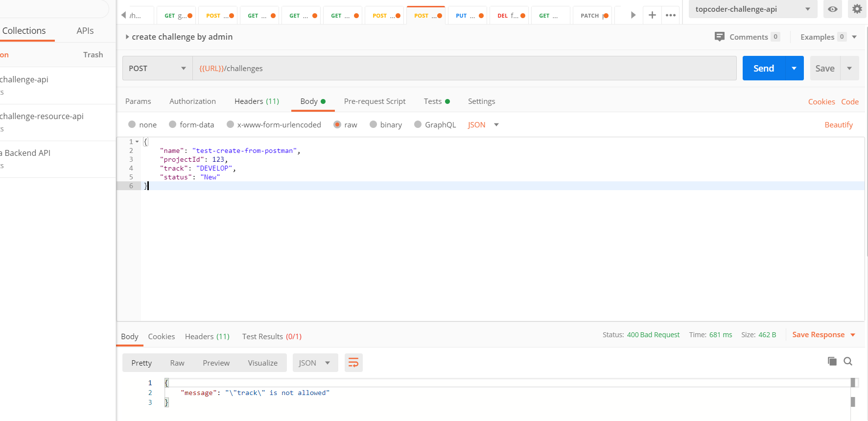Open response format JSON dropdown
The image size is (868, 421).
[315, 363]
